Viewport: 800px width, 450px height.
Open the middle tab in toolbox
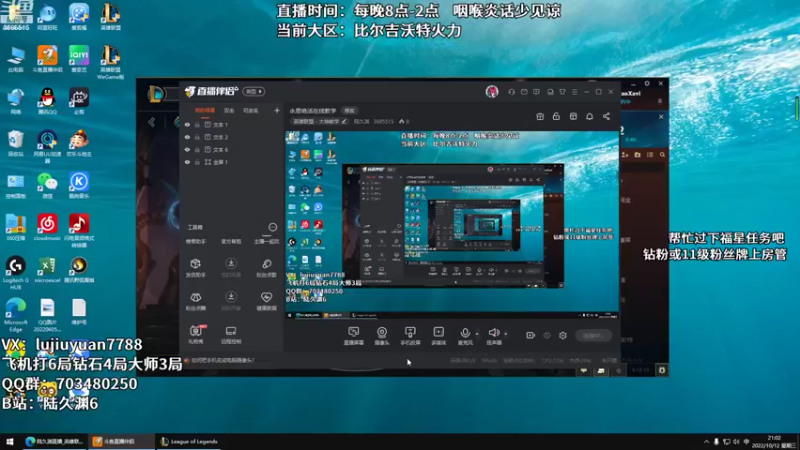[x=231, y=241]
